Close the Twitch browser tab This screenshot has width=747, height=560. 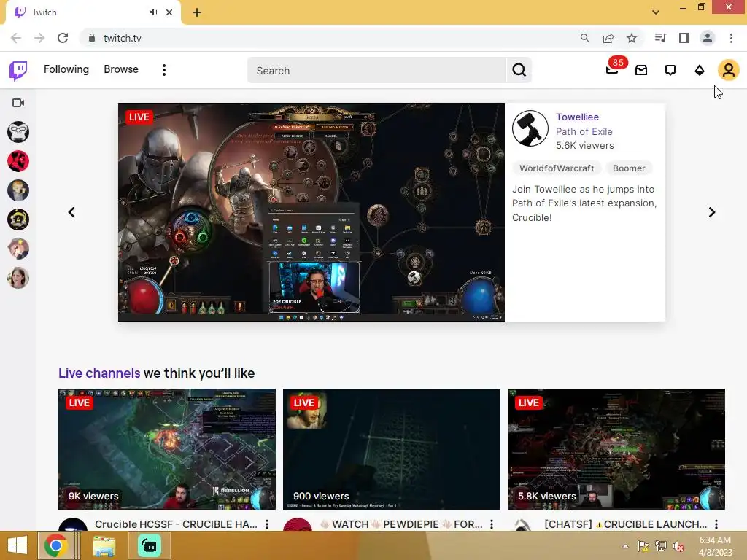click(169, 12)
